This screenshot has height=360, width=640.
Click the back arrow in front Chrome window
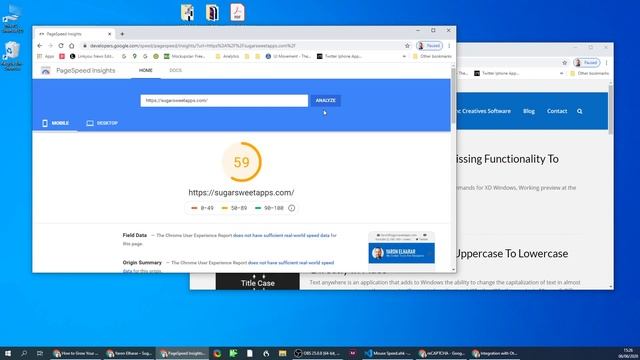(x=40, y=46)
